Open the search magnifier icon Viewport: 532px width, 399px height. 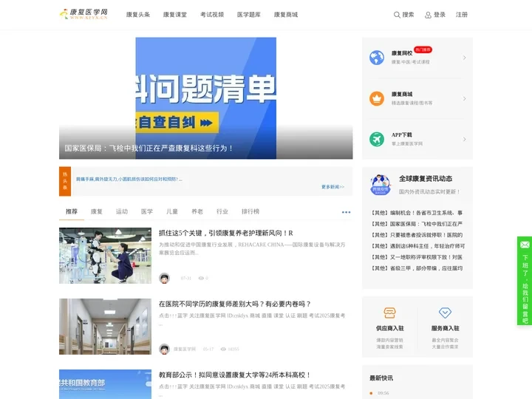(x=397, y=15)
